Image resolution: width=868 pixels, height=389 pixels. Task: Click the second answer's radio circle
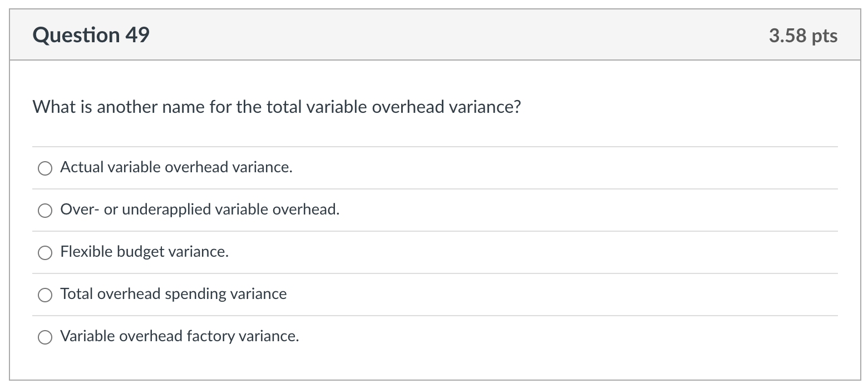45,210
